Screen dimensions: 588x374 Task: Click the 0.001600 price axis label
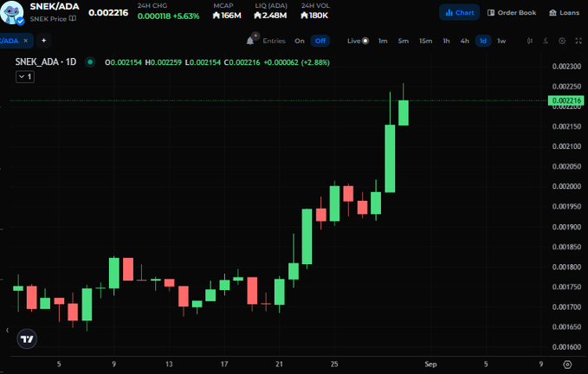(x=566, y=346)
